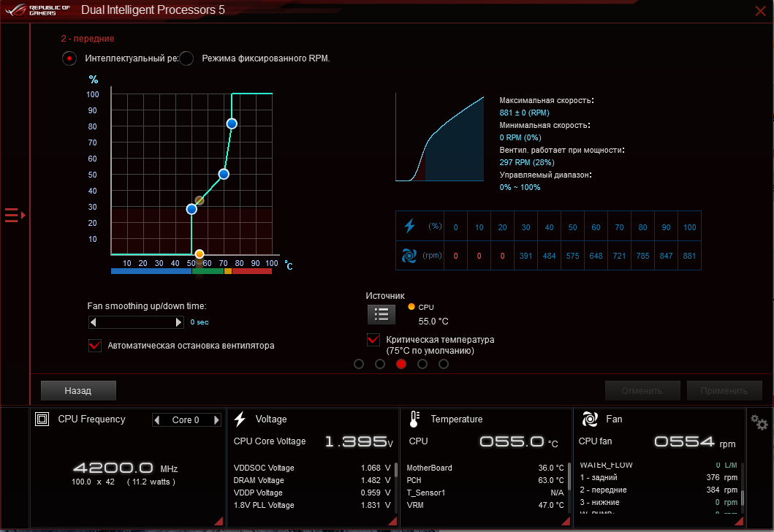
Task: Click the orange temperature marker on axis
Action: [200, 254]
